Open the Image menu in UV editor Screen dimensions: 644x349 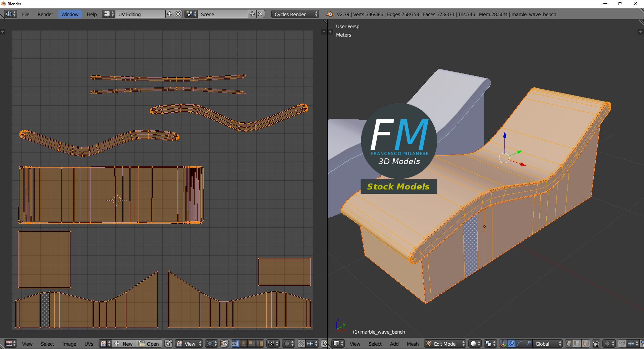pyautogui.click(x=69, y=344)
